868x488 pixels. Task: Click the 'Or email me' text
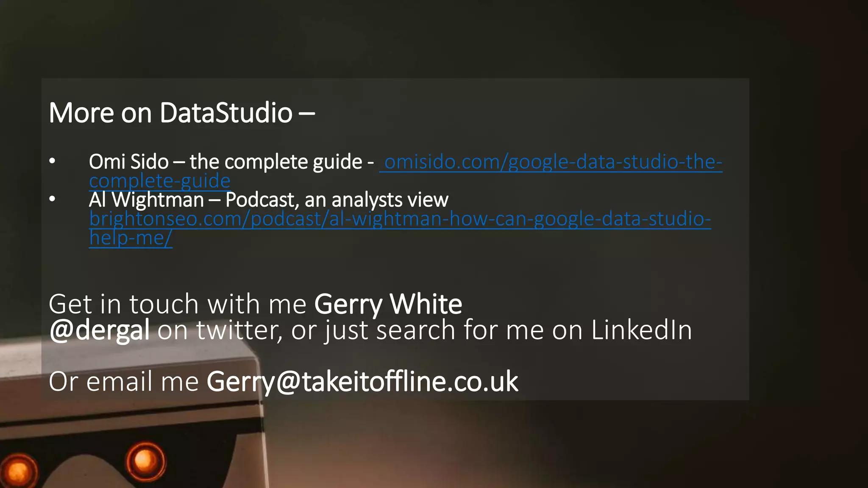click(x=124, y=382)
